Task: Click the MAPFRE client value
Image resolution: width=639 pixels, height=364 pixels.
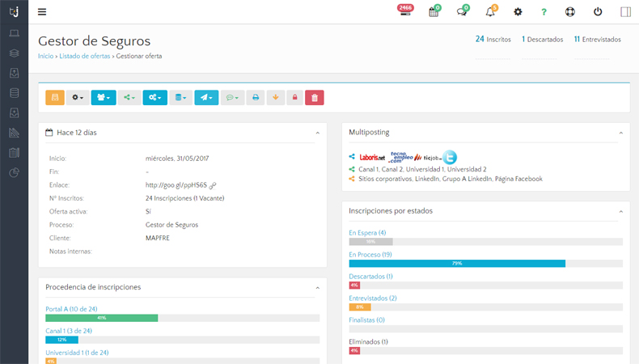Action: click(x=157, y=238)
